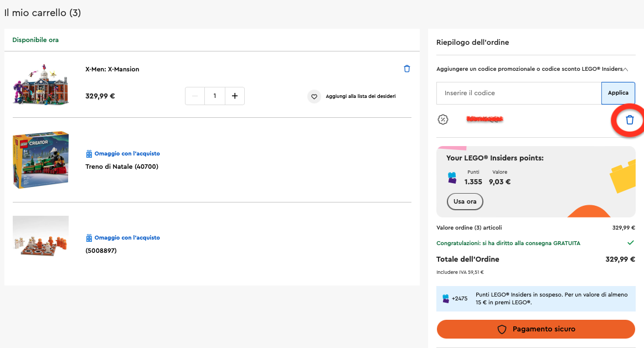Click the 'Riepilogo dell'ordine' heading
This screenshot has width=644, height=348.
pyautogui.click(x=472, y=42)
